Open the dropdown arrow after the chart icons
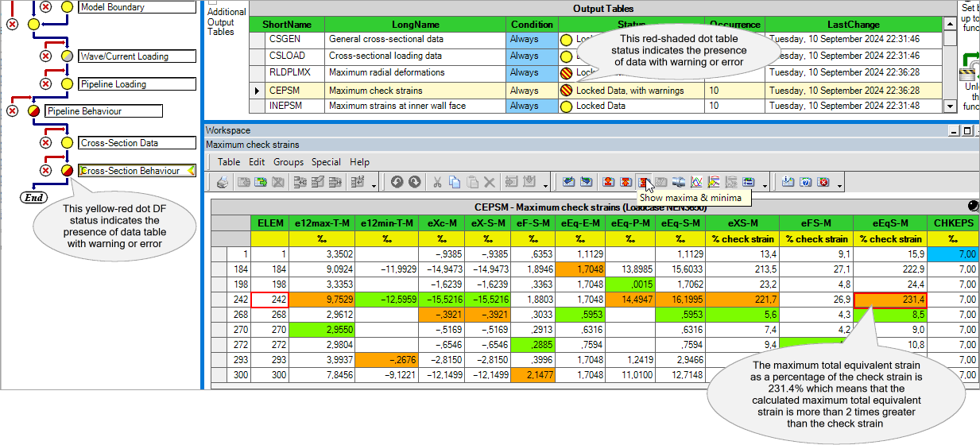The width and height of the screenshot is (980, 445). pos(765,184)
